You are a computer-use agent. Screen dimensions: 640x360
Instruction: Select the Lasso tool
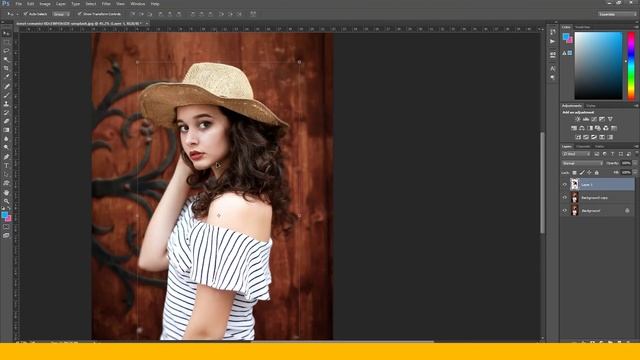[6, 51]
